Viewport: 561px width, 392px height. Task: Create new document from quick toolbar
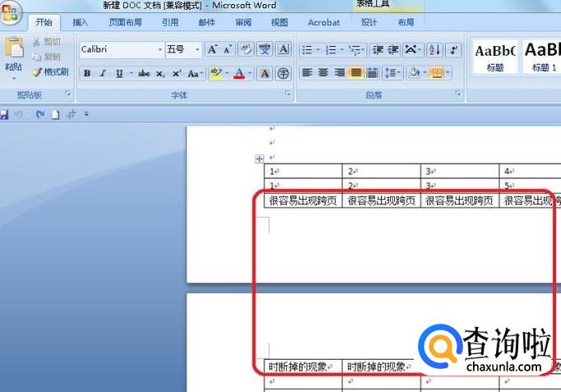pyautogui.click(x=56, y=115)
